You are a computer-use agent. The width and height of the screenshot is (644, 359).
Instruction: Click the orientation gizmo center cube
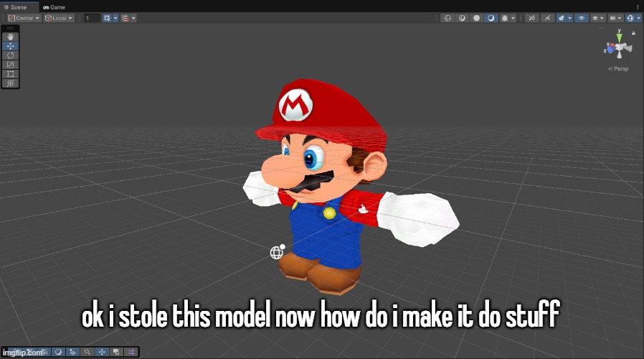click(620, 47)
